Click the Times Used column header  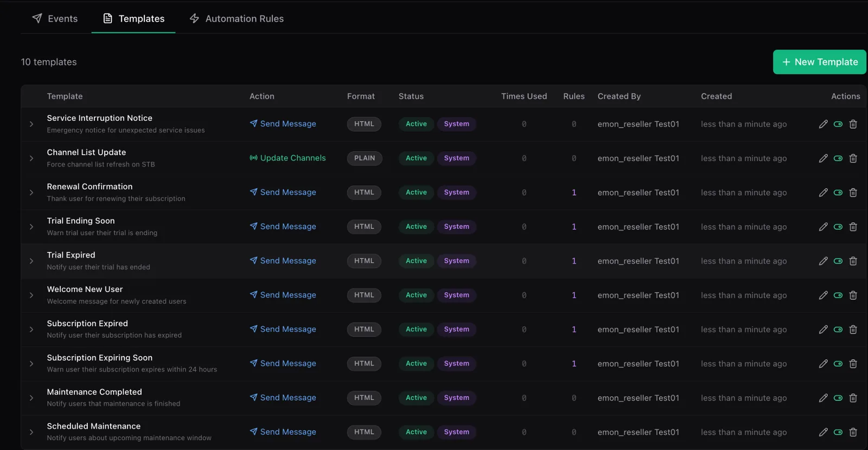point(524,96)
